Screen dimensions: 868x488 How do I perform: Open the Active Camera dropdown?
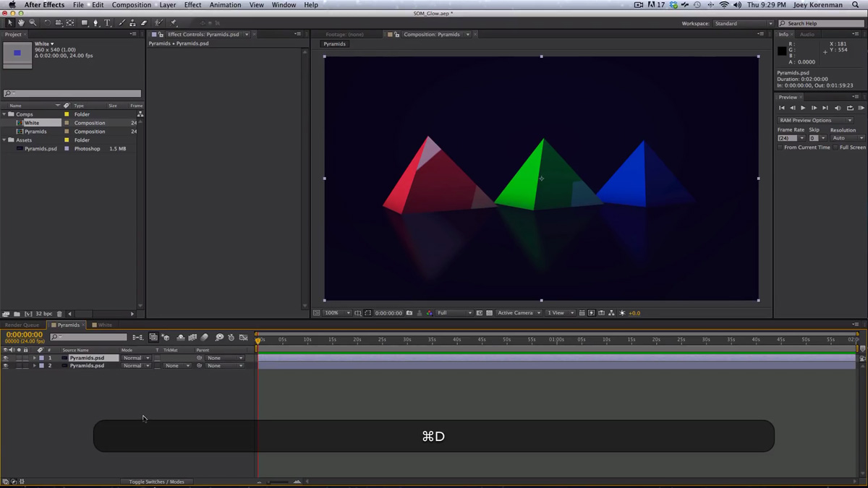point(518,312)
